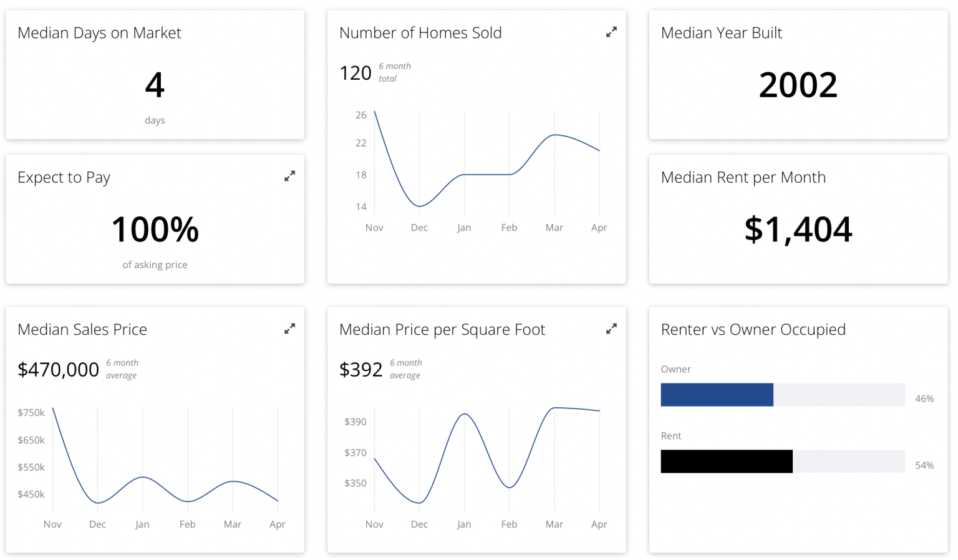
Task: Click the 100% of asking price value
Action: pos(155,229)
